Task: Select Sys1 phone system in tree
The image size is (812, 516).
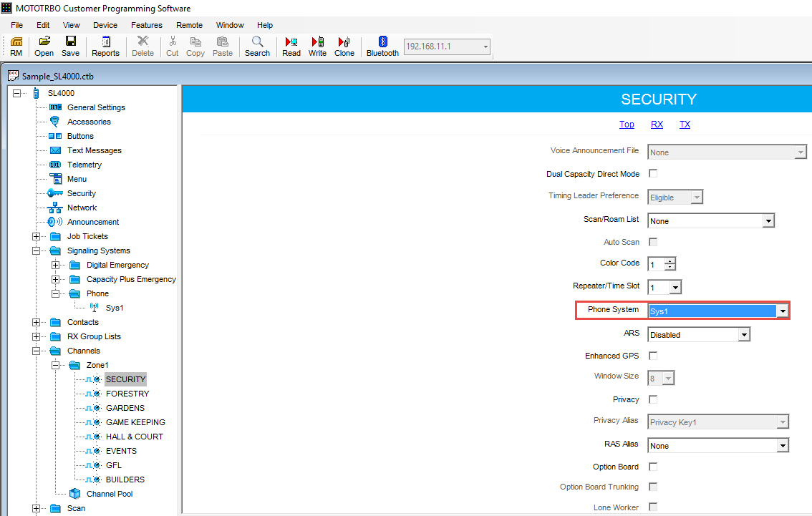Action: (115, 308)
